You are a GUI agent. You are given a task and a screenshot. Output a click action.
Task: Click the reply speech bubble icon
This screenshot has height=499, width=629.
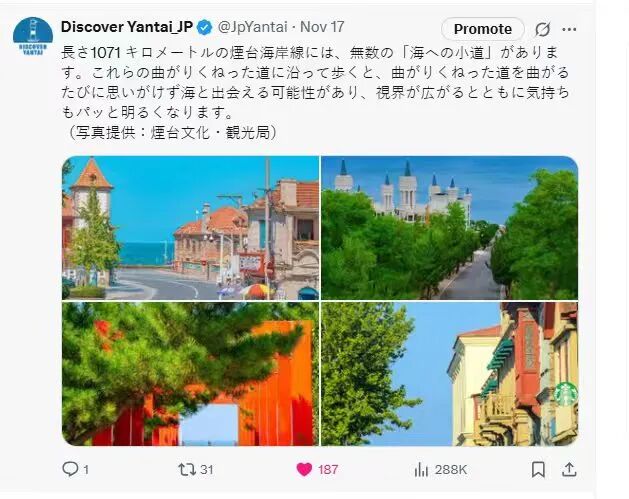tap(71, 469)
